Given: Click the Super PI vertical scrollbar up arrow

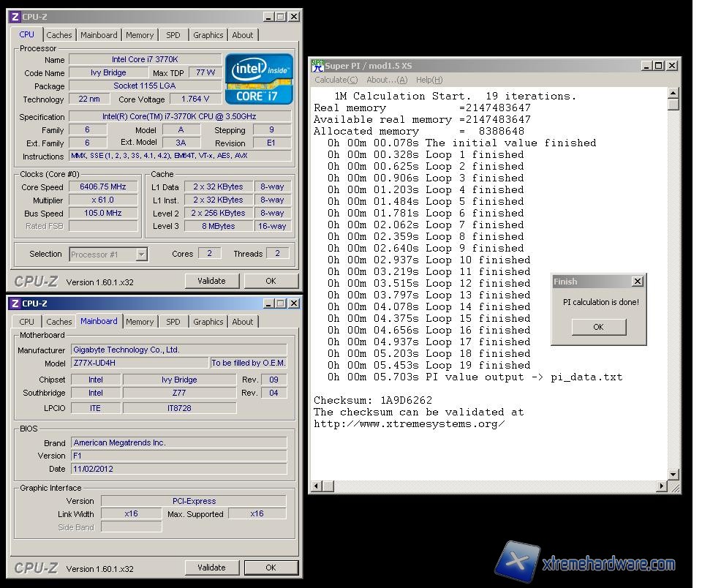Looking at the screenshot, I should point(673,93).
